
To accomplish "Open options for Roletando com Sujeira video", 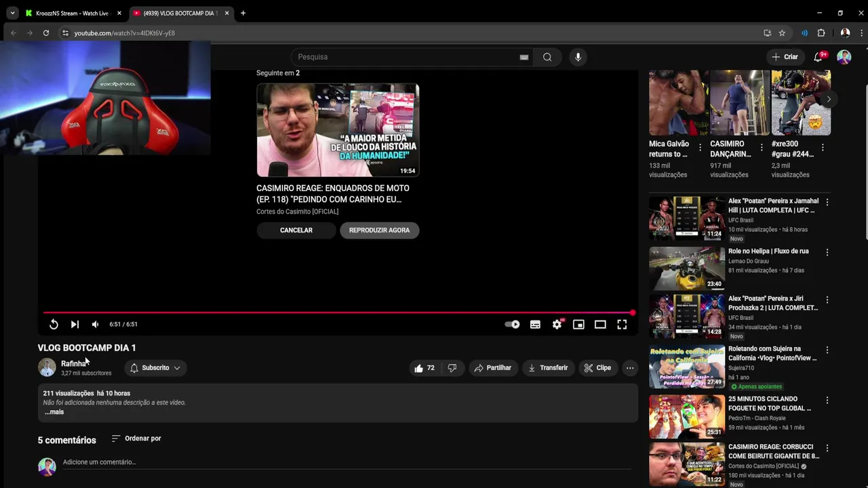I will pyautogui.click(x=827, y=350).
